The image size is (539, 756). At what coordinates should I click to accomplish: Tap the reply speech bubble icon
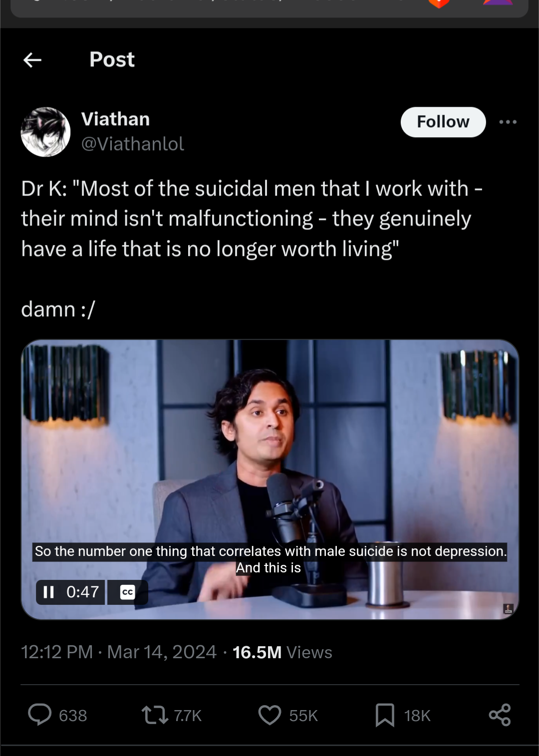[39, 715]
